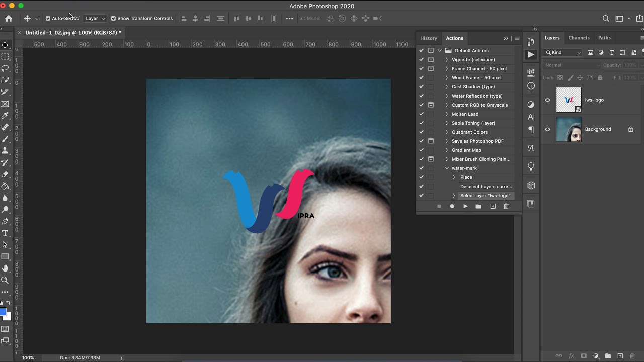
Task: Open the Actions panel icon in dock
Action: click(x=531, y=54)
